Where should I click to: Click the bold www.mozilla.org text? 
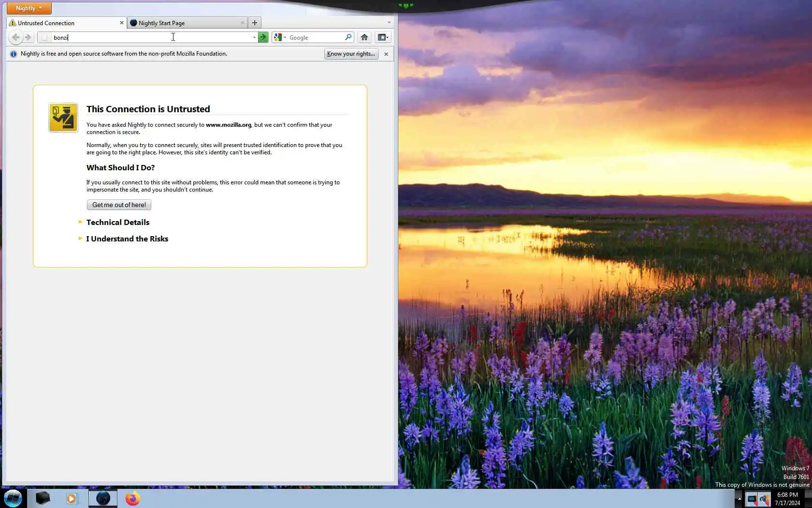click(x=229, y=125)
